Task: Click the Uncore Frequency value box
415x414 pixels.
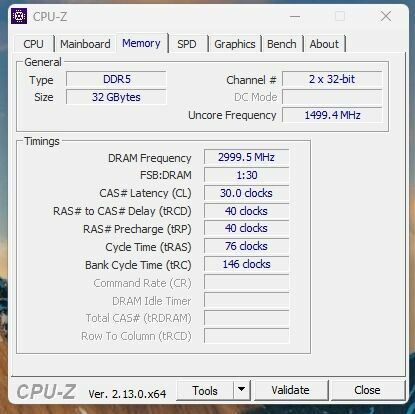Action: click(332, 115)
